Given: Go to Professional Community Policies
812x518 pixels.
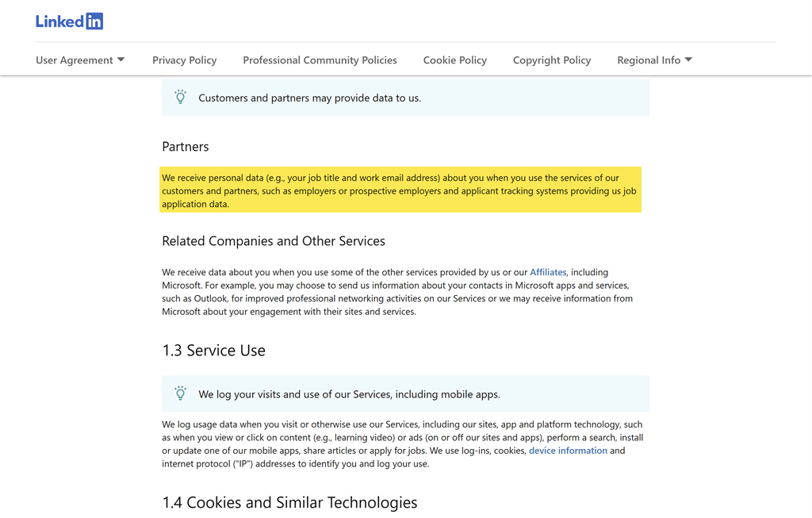Looking at the screenshot, I should (320, 60).
